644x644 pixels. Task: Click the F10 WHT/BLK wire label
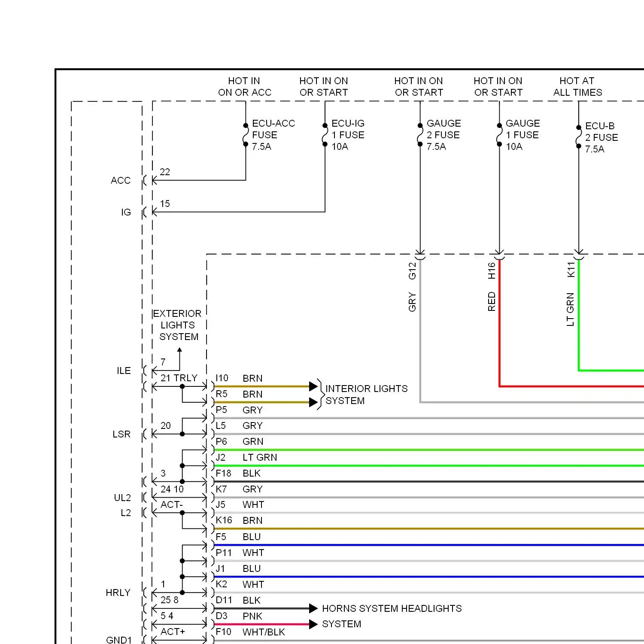pos(250,632)
